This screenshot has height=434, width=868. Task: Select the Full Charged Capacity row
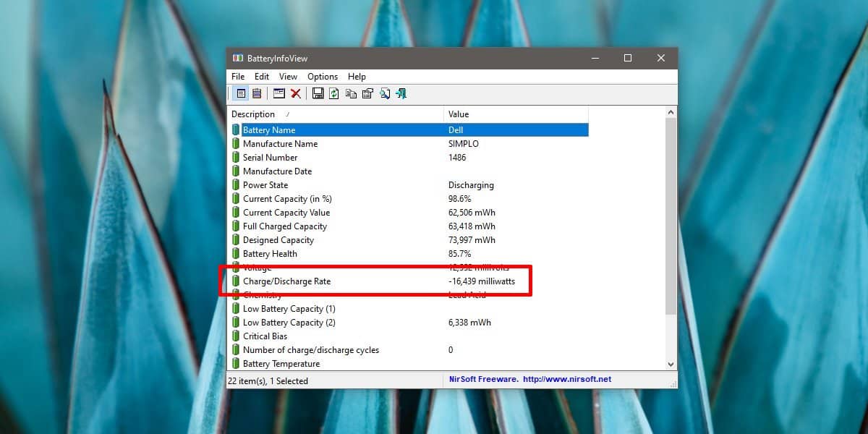408,226
